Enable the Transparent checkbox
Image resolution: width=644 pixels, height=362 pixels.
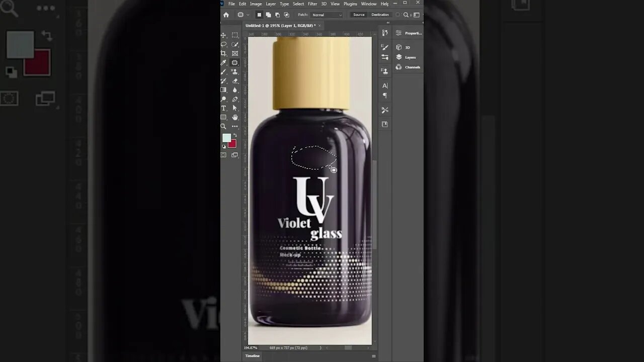[x=397, y=15]
